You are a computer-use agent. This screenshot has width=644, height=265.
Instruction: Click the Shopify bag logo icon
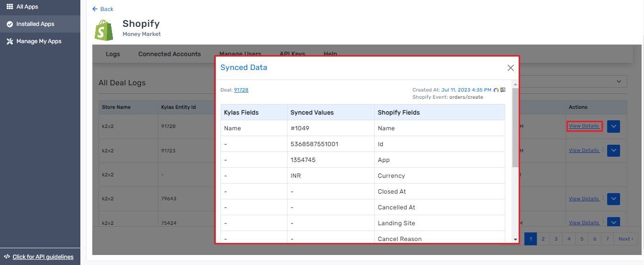104,30
